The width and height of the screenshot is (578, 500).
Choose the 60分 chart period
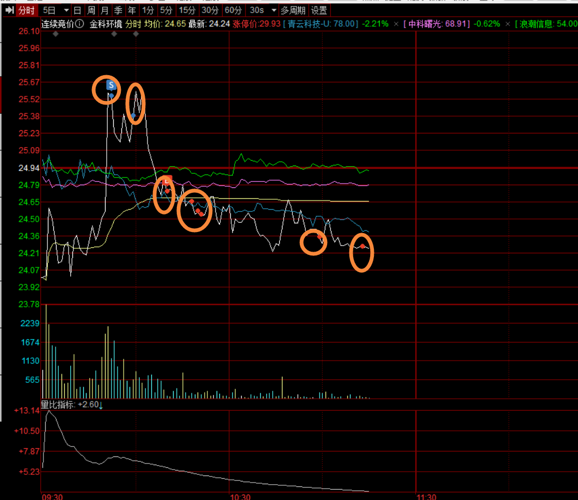233,11
